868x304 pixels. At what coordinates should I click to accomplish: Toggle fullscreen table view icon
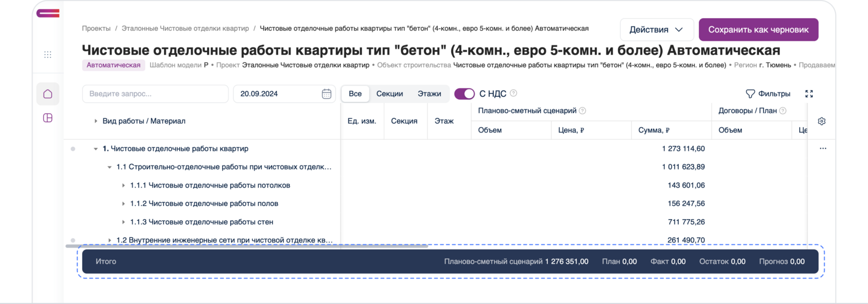pyautogui.click(x=809, y=94)
